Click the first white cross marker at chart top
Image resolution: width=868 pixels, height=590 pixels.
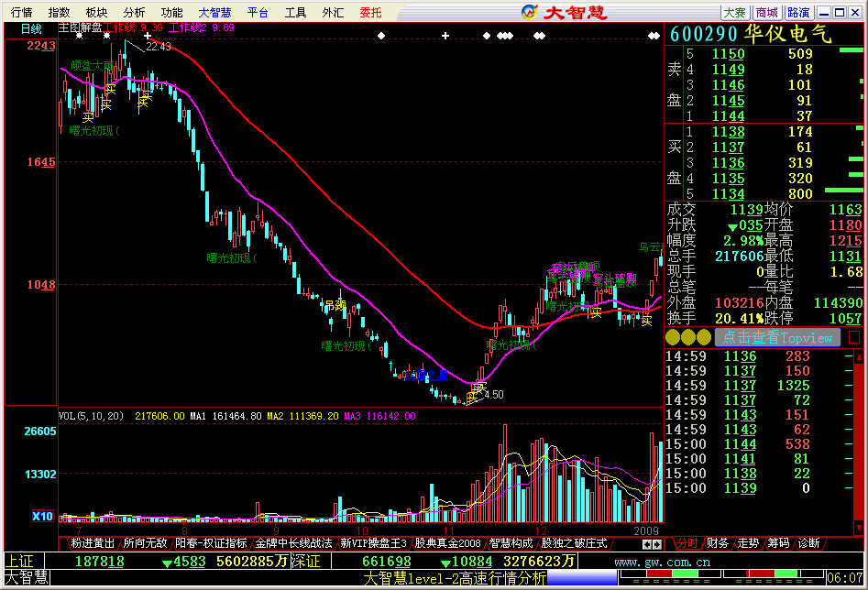coord(148,36)
